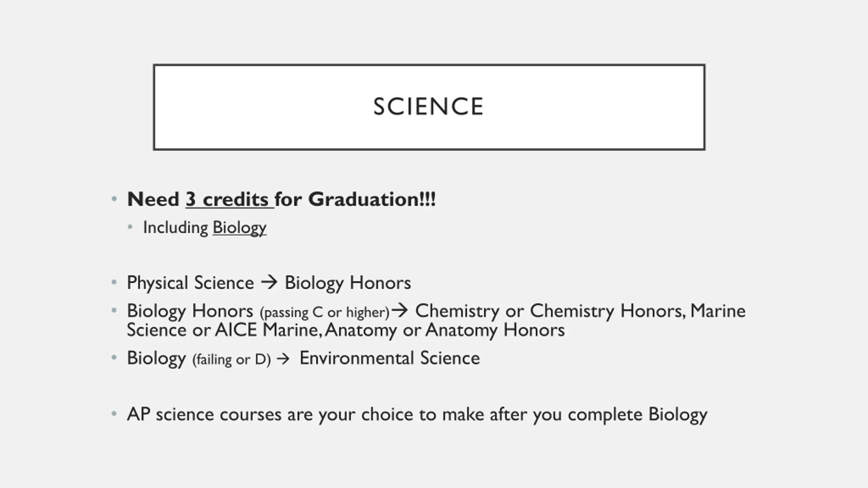This screenshot has height=488, width=868.
Task: Click '(failing or D)' note
Action: pos(232,360)
